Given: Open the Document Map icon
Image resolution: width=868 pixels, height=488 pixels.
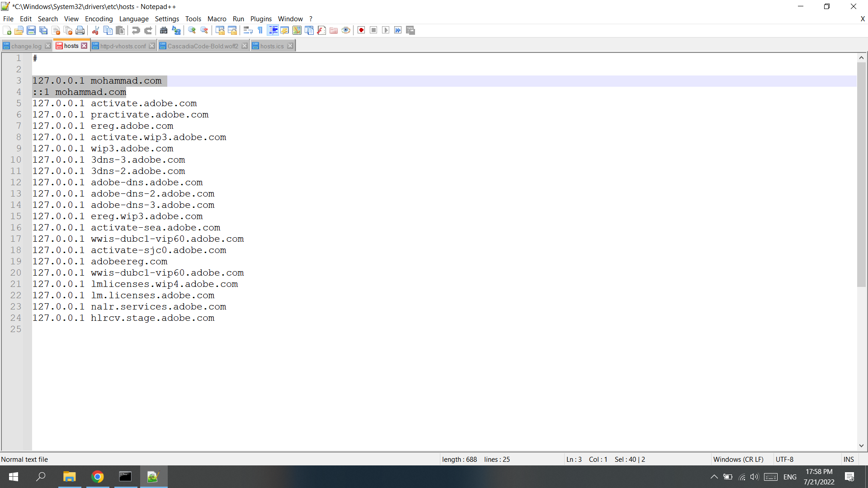Looking at the screenshot, I should click(297, 30).
